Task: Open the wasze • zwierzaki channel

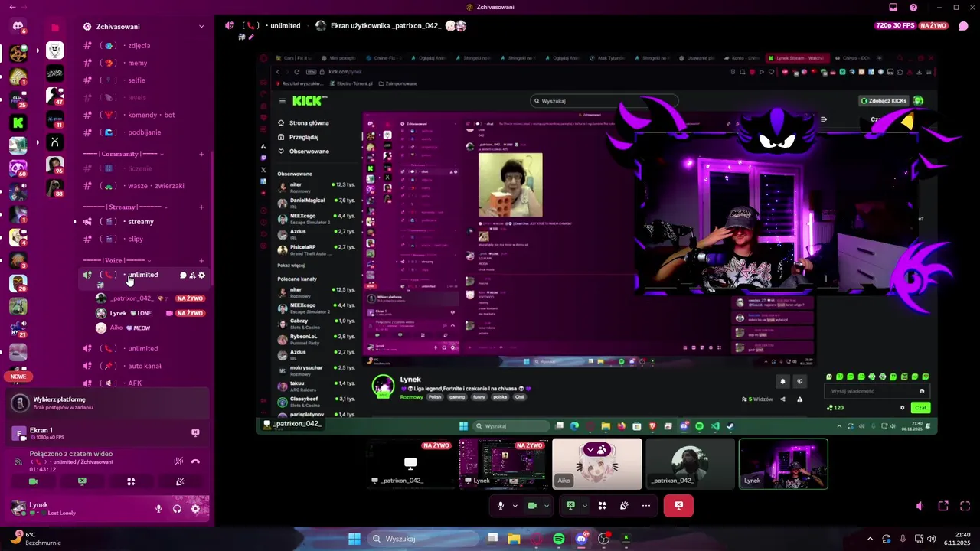Action: (144, 186)
